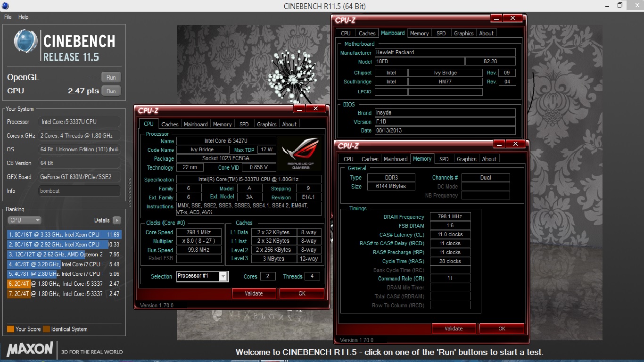This screenshot has height=362, width=644.
Task: Switch to About tab in CPU-Z CPU window
Action: pyautogui.click(x=289, y=124)
